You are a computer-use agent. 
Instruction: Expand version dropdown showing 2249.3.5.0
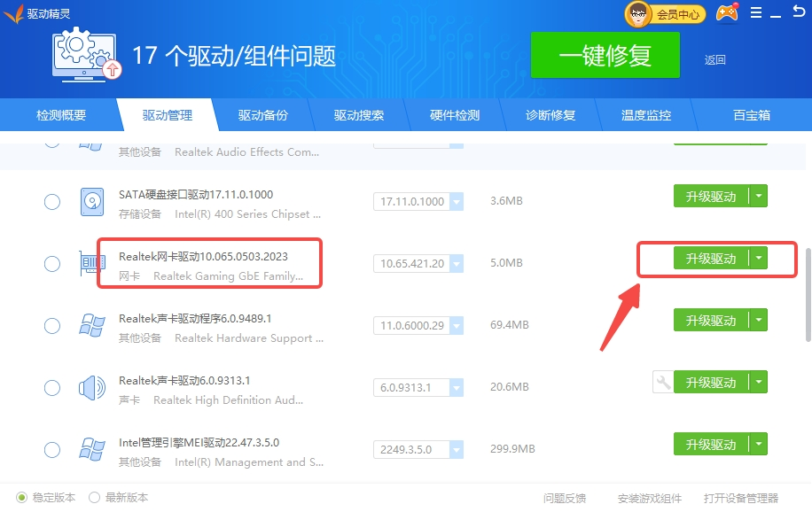(x=457, y=450)
